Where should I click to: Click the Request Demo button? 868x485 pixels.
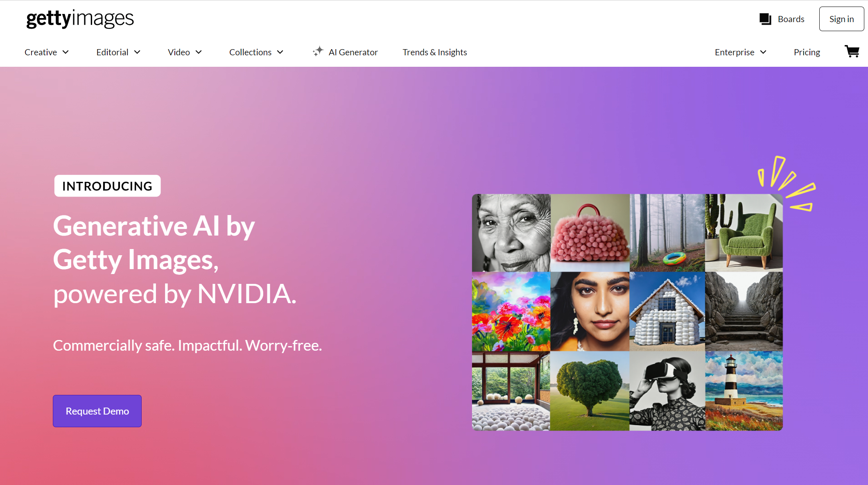97,410
